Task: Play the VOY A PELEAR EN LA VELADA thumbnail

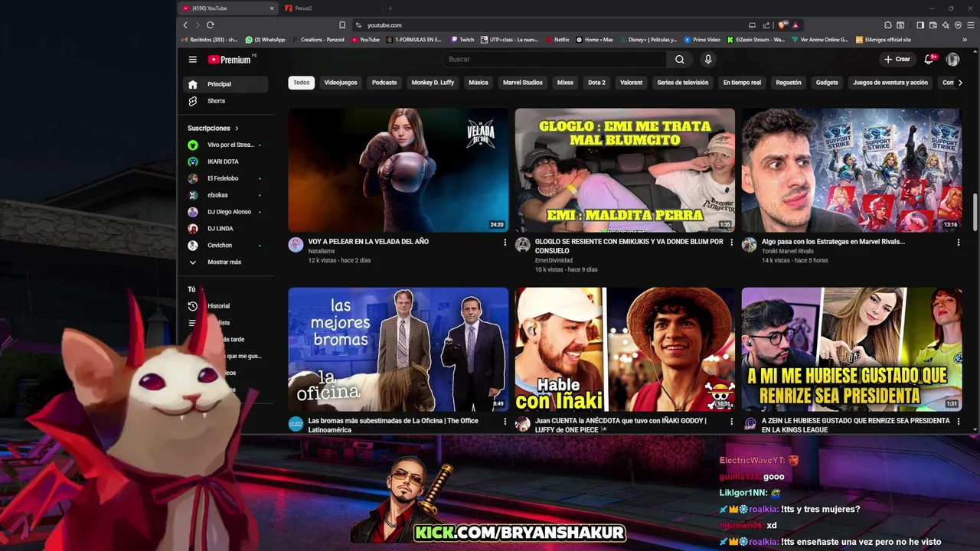Action: 398,170
